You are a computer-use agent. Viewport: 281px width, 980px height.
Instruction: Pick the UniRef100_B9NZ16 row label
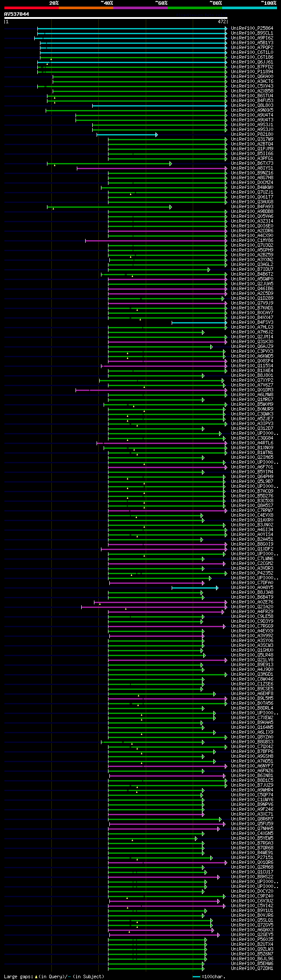(x=252, y=173)
